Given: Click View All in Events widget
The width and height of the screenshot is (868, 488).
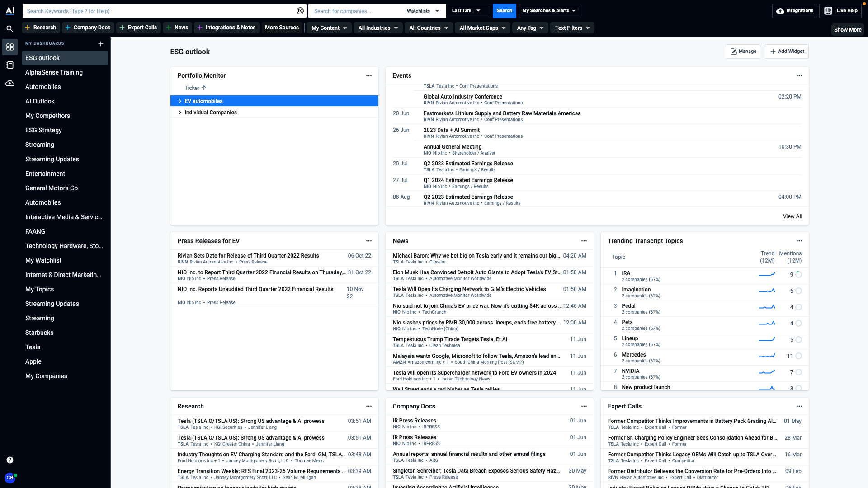Looking at the screenshot, I should tap(793, 216).
